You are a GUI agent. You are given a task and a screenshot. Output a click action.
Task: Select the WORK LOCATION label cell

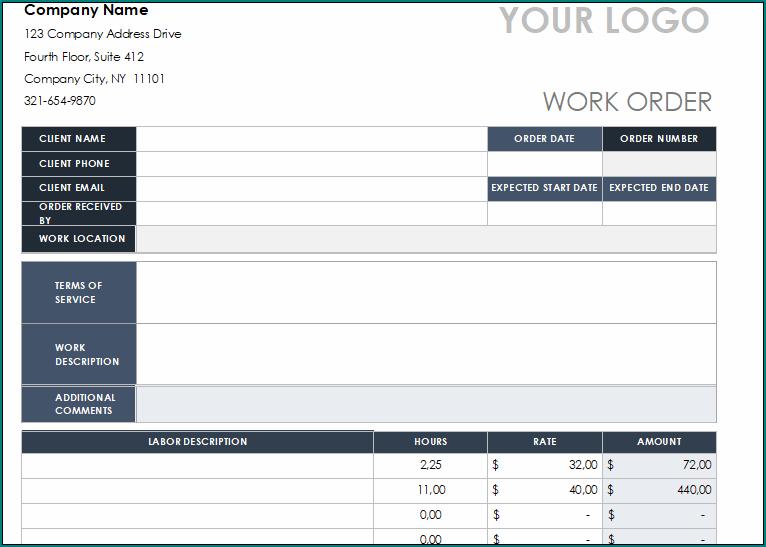(79, 239)
